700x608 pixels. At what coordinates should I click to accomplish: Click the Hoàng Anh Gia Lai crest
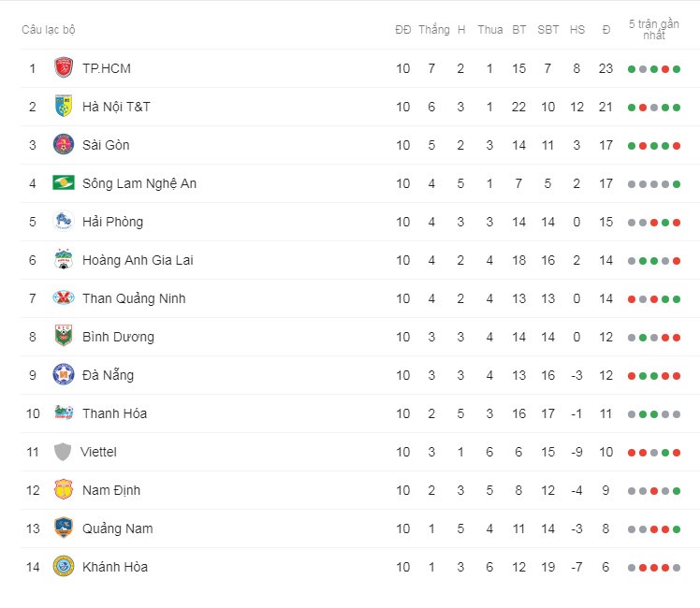[x=64, y=259]
